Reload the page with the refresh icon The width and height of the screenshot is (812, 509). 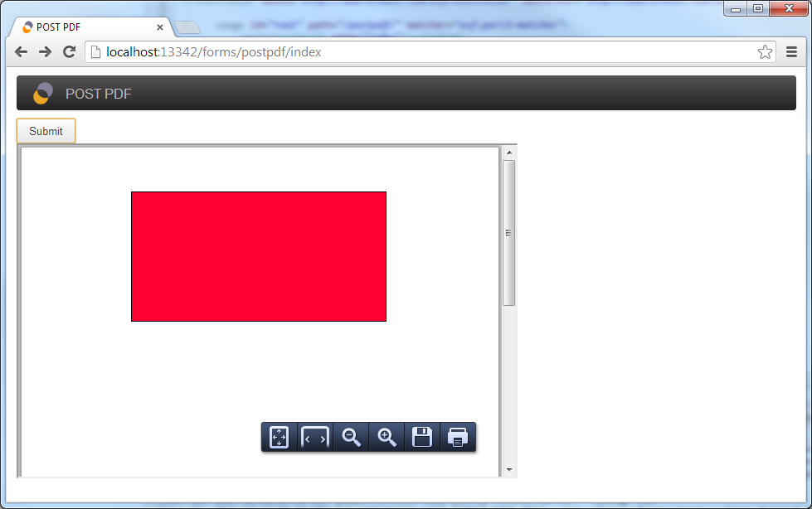tap(70, 52)
